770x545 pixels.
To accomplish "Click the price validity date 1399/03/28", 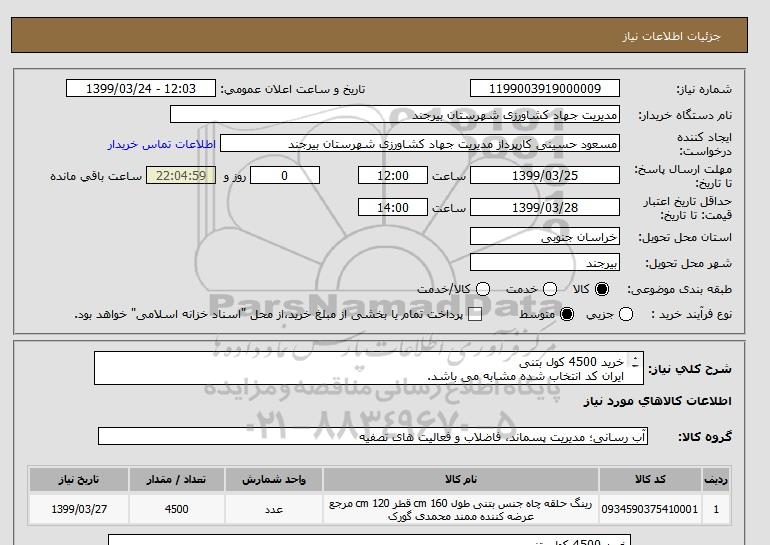I will [x=545, y=207].
